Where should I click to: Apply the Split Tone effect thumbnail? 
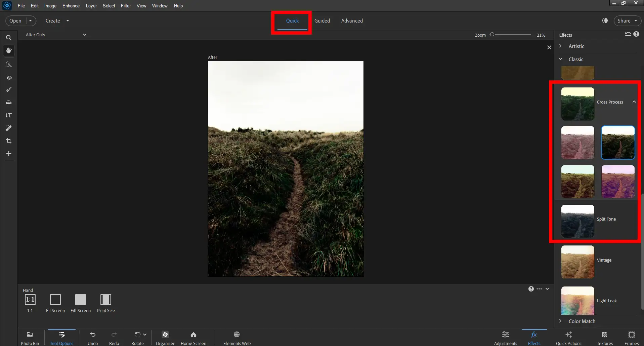click(578, 221)
